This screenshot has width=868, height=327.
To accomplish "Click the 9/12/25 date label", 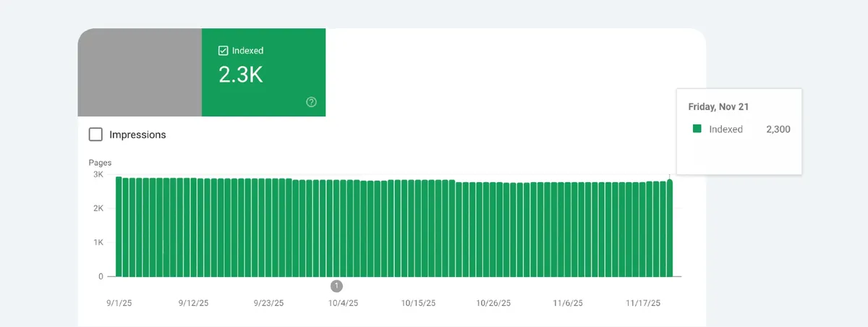I will (194, 303).
